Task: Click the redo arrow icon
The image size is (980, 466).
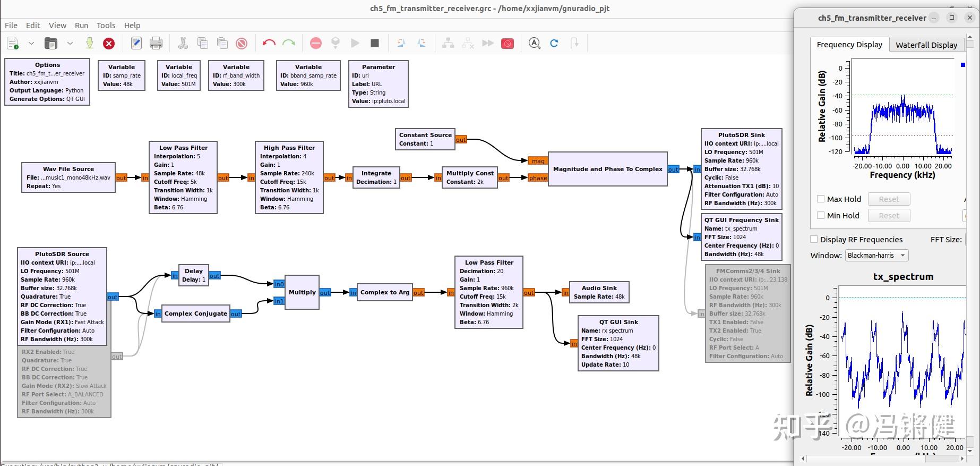Action: click(x=289, y=44)
